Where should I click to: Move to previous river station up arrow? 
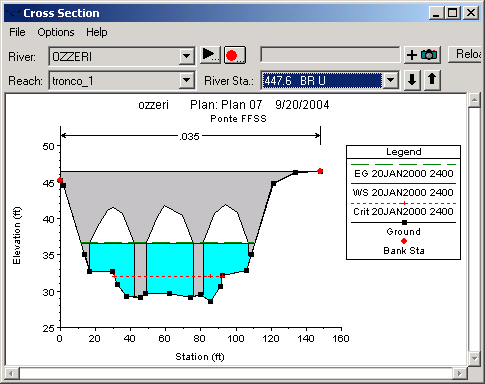432,80
